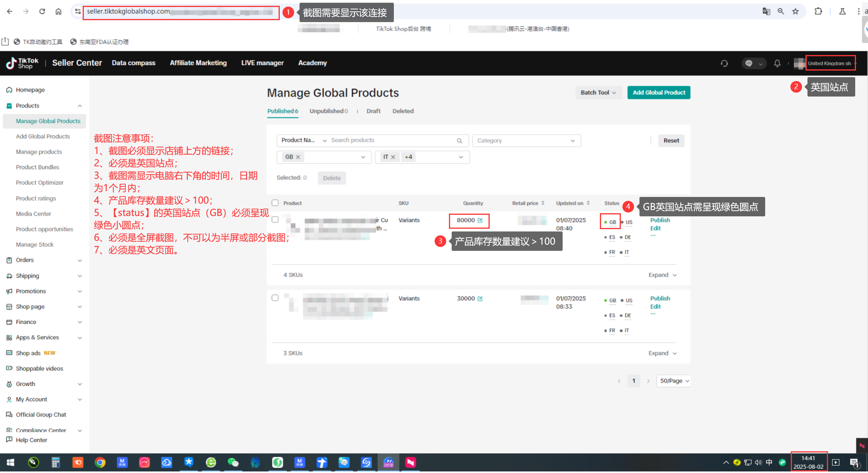Edit quantity icon next to 80000
868x473 pixels.
coord(480,220)
